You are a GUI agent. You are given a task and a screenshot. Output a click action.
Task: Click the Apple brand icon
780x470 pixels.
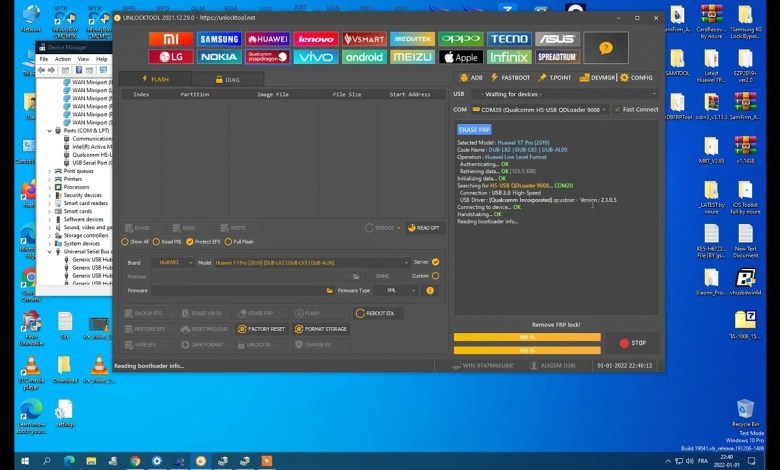tap(460, 57)
